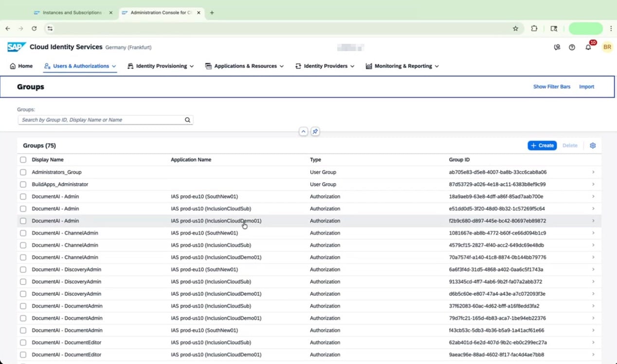The height and width of the screenshot is (364, 617).
Task: Expand the Identity Provisioning menu
Action: pos(161,66)
